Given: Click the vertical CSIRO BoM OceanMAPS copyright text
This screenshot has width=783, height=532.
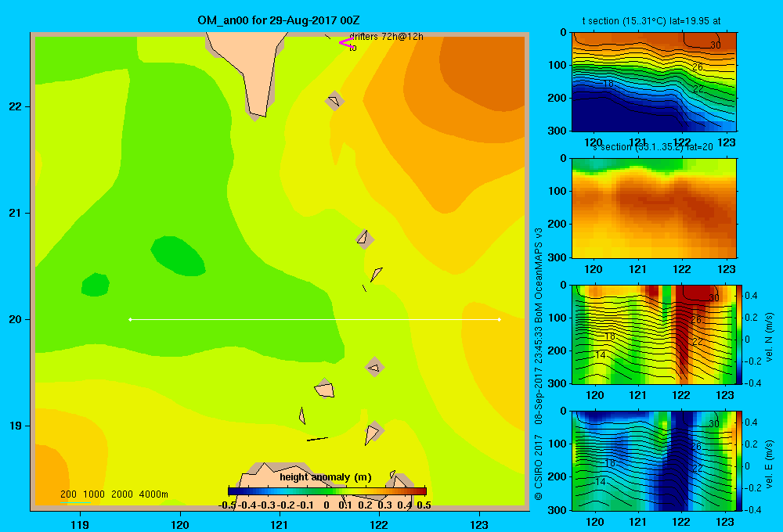Looking at the screenshot, I should [x=539, y=365].
